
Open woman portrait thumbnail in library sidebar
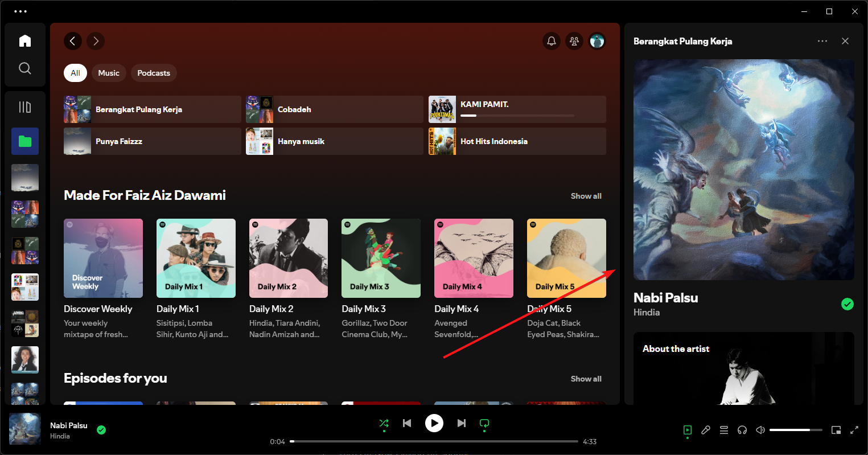pyautogui.click(x=25, y=360)
